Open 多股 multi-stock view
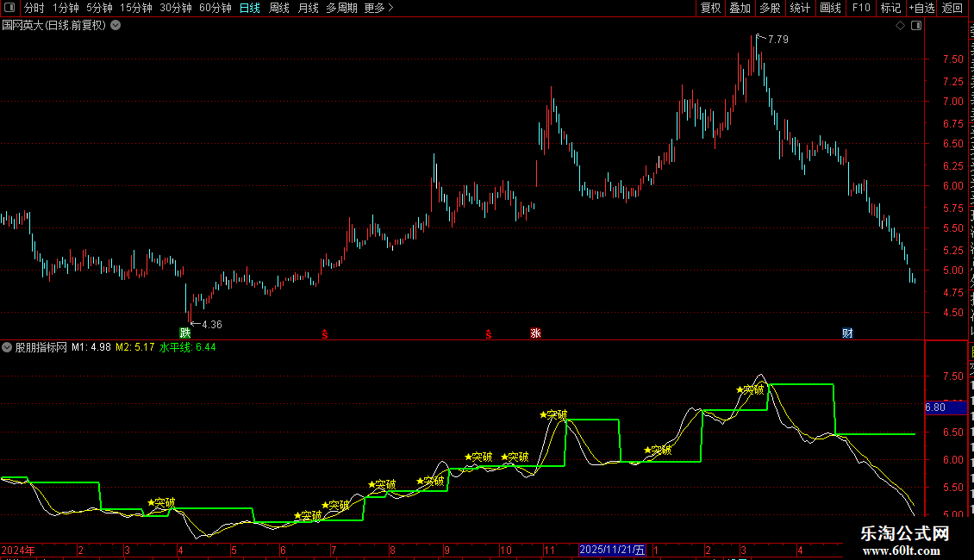This screenshot has height=560, width=974. tap(770, 8)
